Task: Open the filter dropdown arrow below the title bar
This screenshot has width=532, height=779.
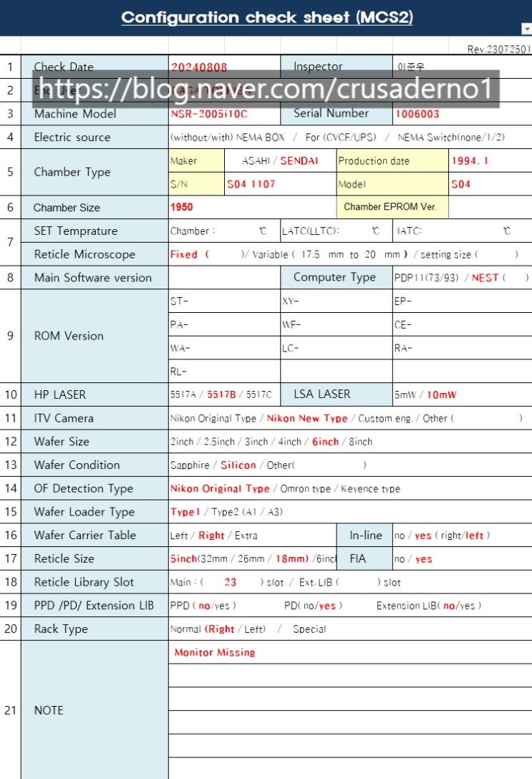Action: click(526, 29)
